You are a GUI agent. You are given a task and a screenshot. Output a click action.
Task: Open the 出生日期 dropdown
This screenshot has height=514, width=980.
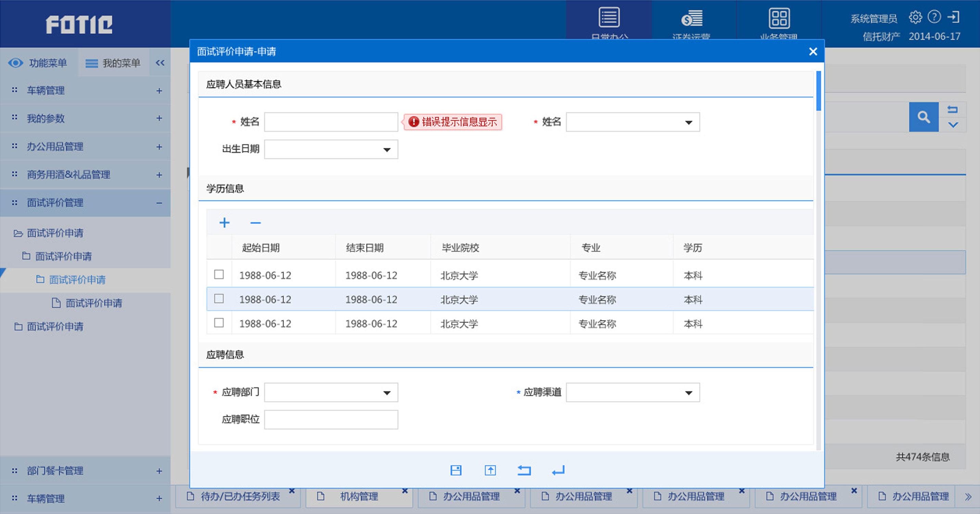[x=386, y=149]
